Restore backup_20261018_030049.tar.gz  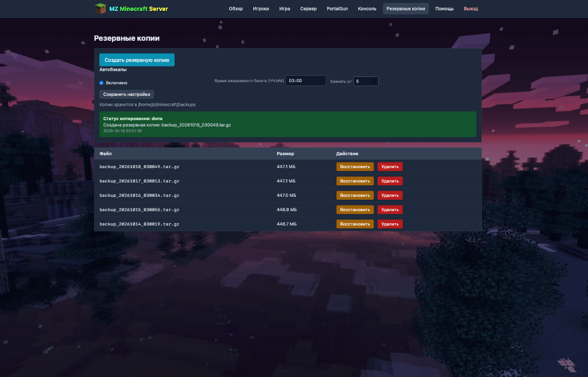pos(355,167)
